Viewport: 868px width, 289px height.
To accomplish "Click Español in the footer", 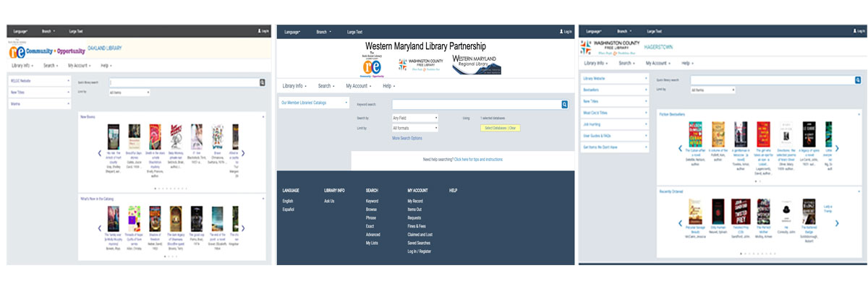I will click(x=288, y=209).
